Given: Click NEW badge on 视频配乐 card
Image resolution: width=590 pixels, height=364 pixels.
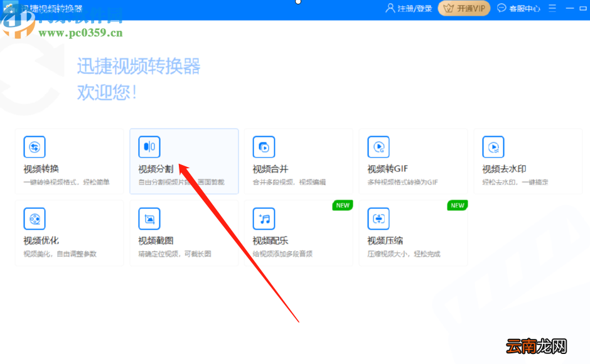Looking at the screenshot, I should [x=343, y=205].
